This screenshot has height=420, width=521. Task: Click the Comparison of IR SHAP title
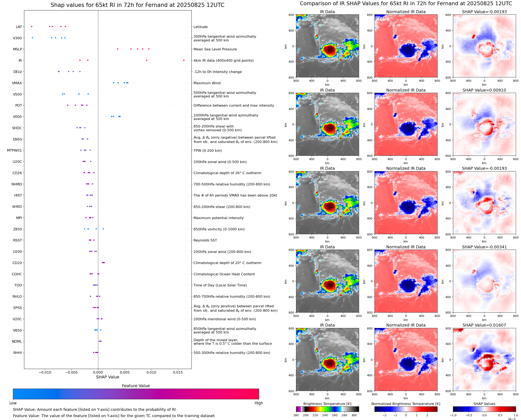pyautogui.click(x=406, y=4)
